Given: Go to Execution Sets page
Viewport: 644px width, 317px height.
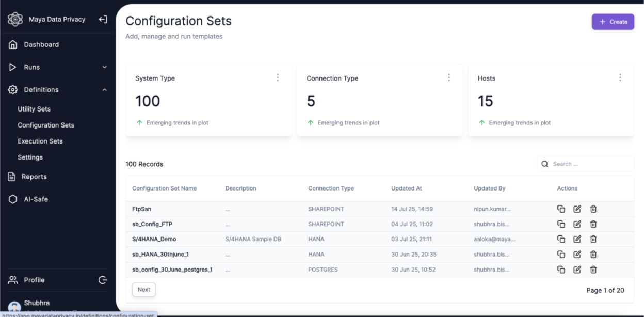Looking at the screenshot, I should pos(40,141).
